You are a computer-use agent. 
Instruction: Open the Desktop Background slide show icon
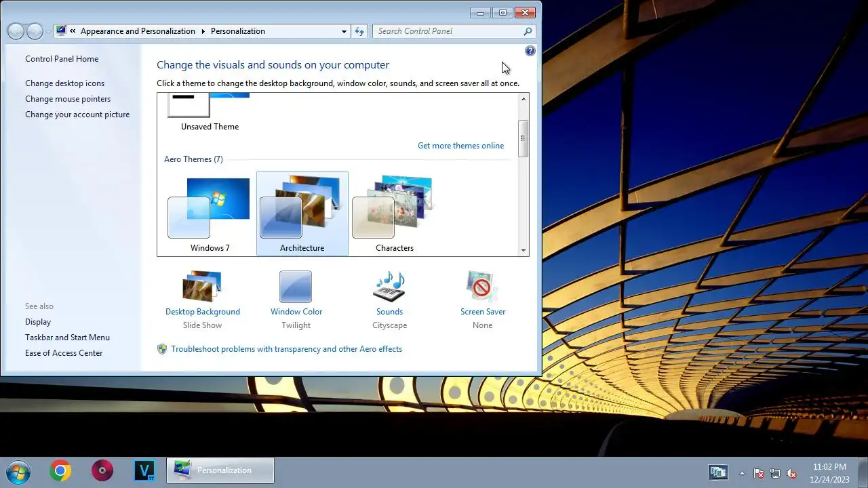click(x=202, y=285)
